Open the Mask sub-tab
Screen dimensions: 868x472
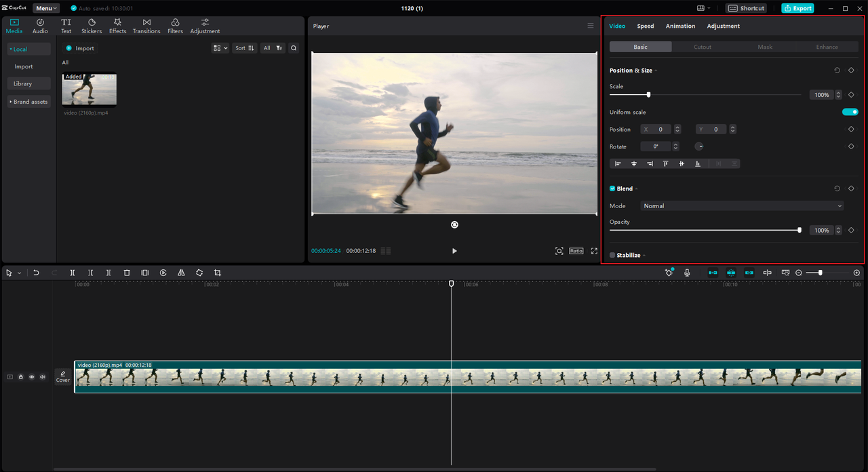tap(765, 47)
